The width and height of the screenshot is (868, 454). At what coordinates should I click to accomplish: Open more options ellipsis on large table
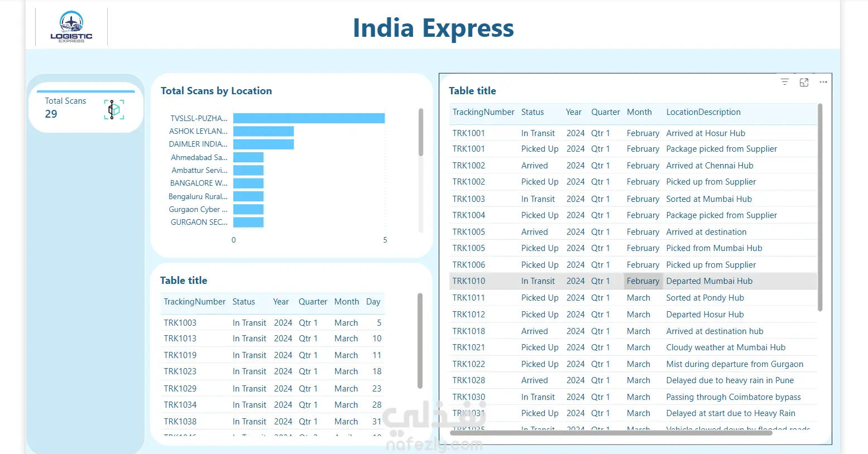(823, 82)
